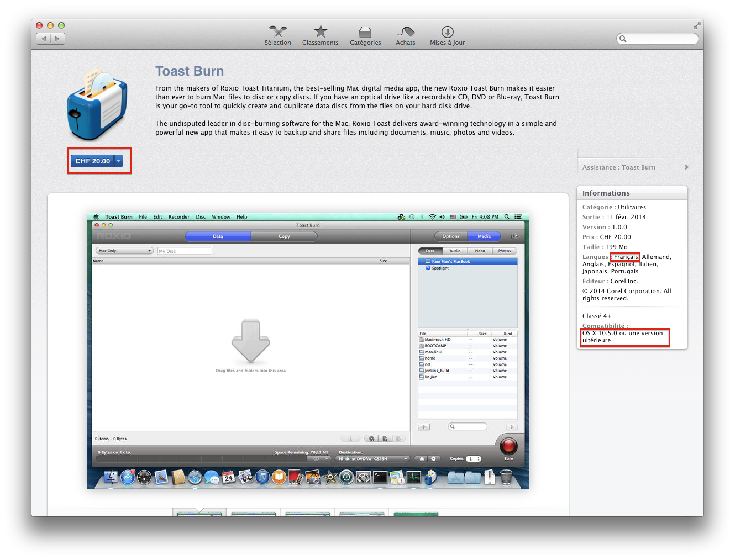Click the green zoom window button
Viewport: 735px width, 560px height.
61,25
